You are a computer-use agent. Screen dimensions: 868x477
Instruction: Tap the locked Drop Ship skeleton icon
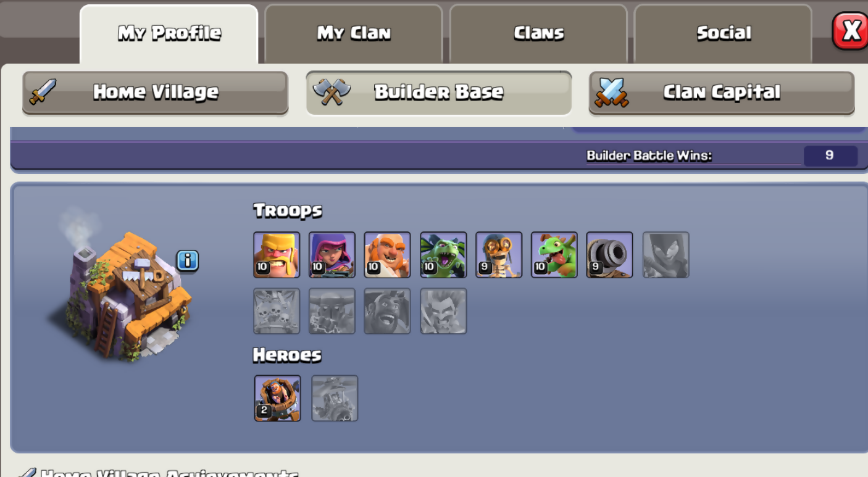277,311
